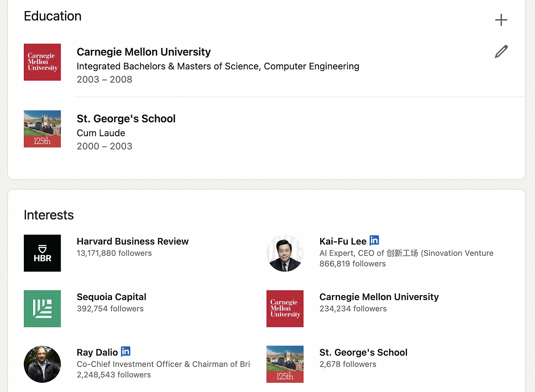Click St. George's School logo under Interests

[x=285, y=364]
